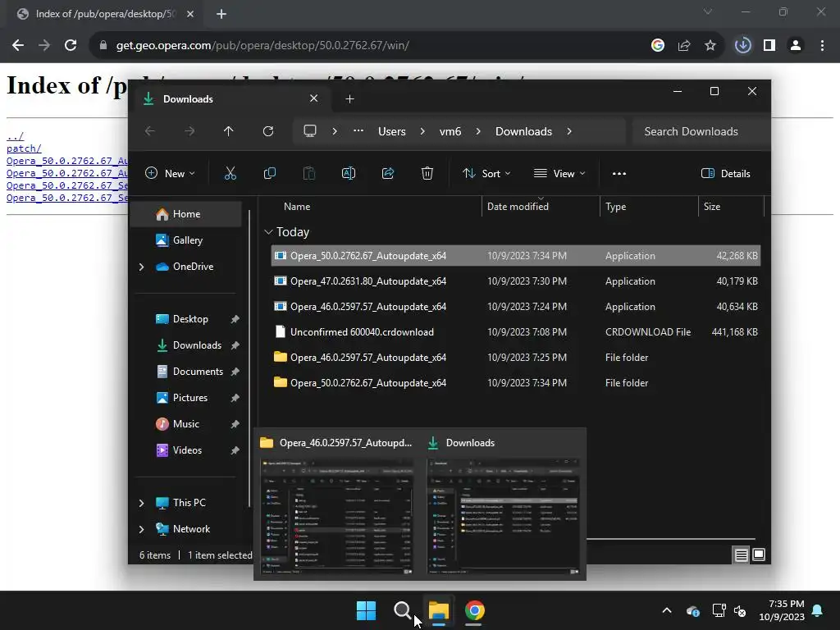Click the taskbar Search icon
The width and height of the screenshot is (840, 630).
[x=402, y=610]
